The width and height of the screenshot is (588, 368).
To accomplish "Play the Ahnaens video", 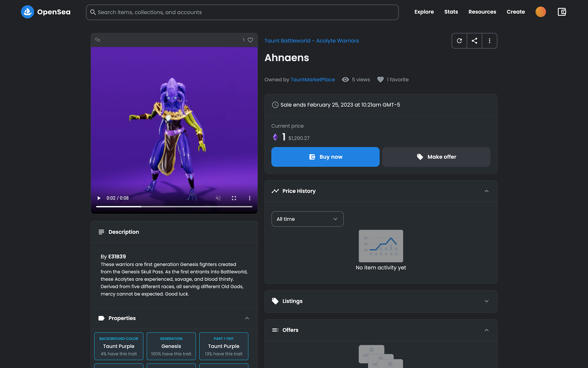I will [x=99, y=198].
